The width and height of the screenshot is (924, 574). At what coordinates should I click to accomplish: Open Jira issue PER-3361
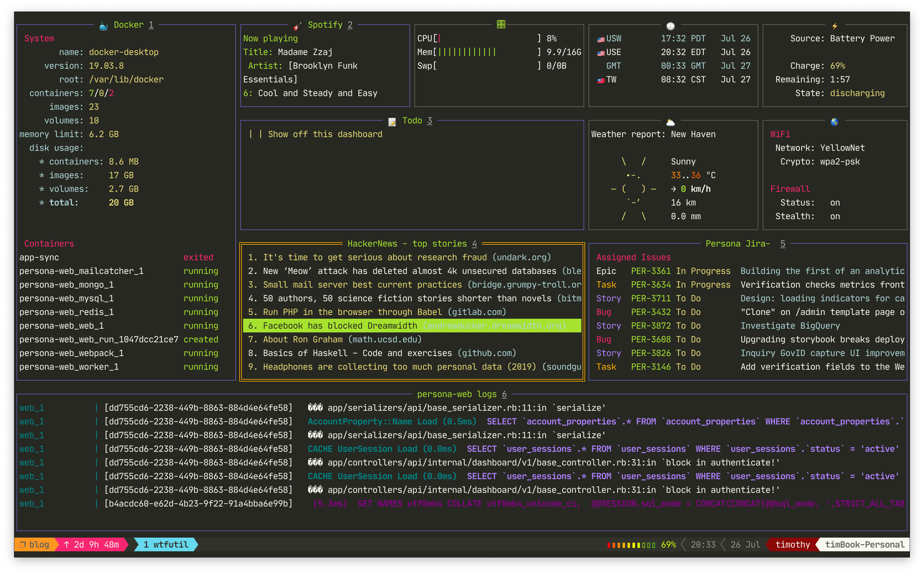pos(650,271)
